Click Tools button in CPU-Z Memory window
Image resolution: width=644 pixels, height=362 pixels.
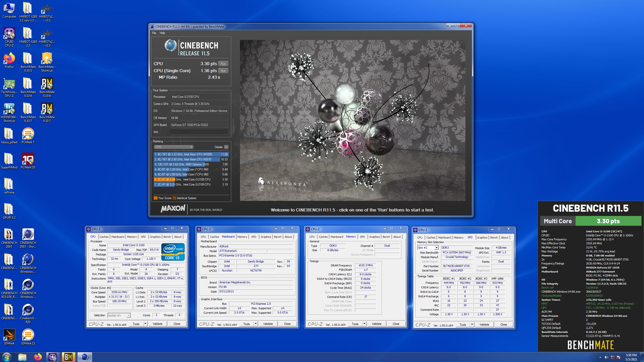click(x=355, y=324)
